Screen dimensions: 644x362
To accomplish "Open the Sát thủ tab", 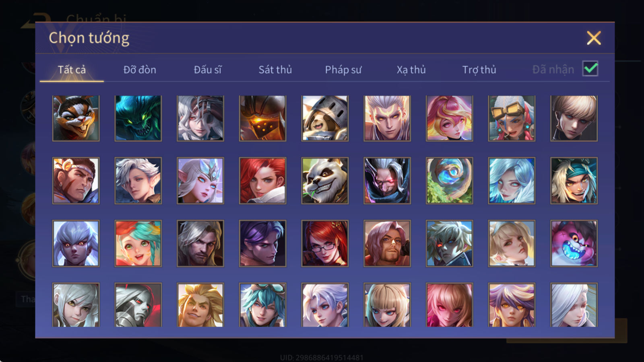I will pos(275,70).
